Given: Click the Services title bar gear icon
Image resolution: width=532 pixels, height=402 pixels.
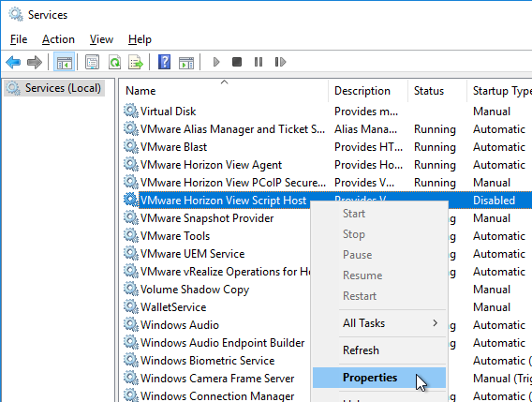Looking at the screenshot, I should (x=16, y=15).
